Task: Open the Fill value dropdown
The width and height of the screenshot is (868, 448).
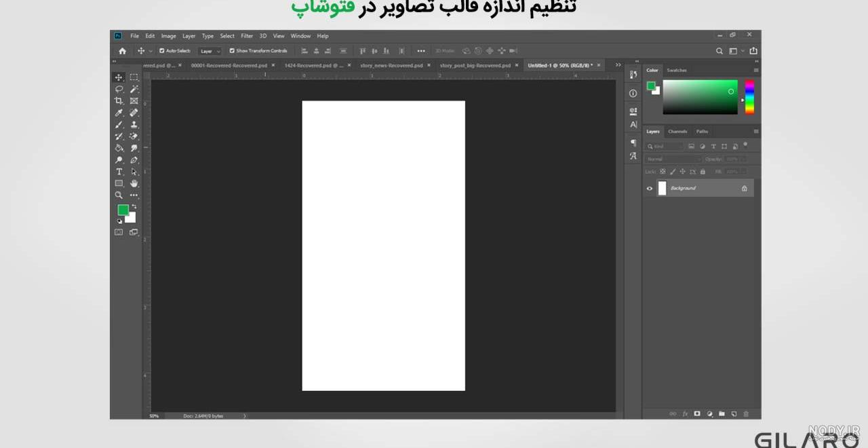Action: pyautogui.click(x=744, y=172)
